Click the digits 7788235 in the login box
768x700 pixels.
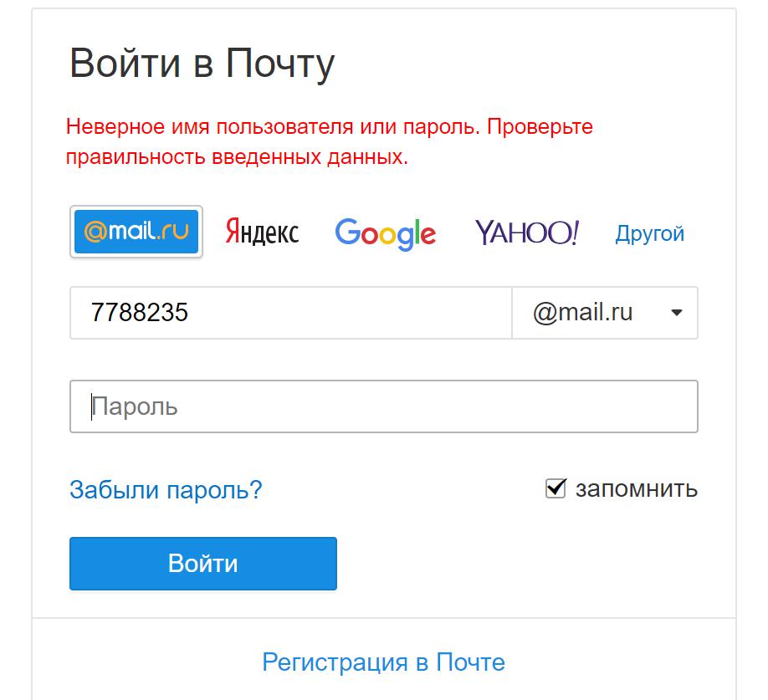tap(140, 313)
